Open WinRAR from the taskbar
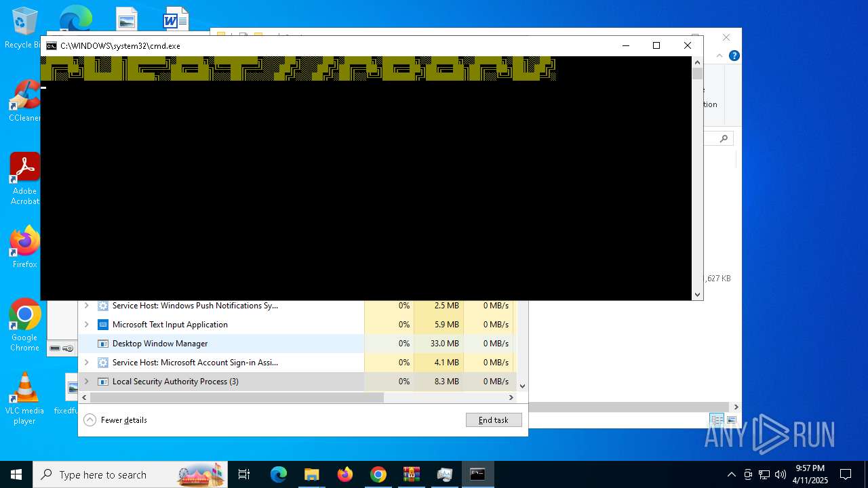This screenshot has width=868, height=488. (x=411, y=474)
